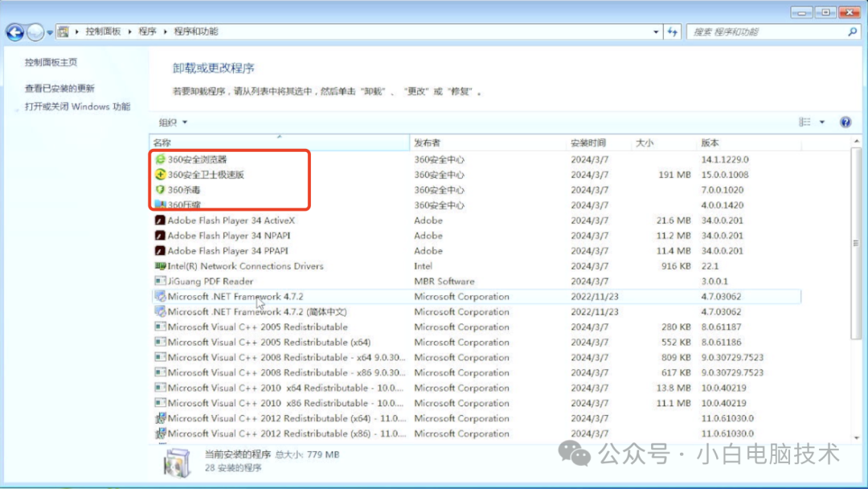Viewport: 868px width, 489px height.
Task: Click the Forward navigation arrow
Action: [x=35, y=32]
